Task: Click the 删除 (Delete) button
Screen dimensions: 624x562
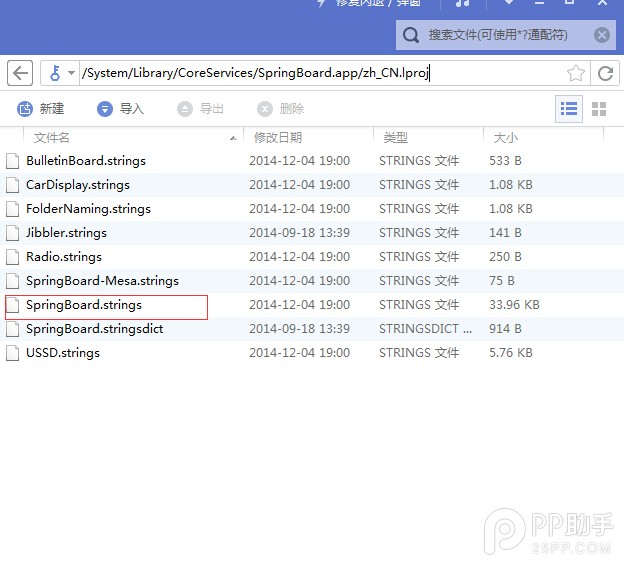Action: coord(281,109)
